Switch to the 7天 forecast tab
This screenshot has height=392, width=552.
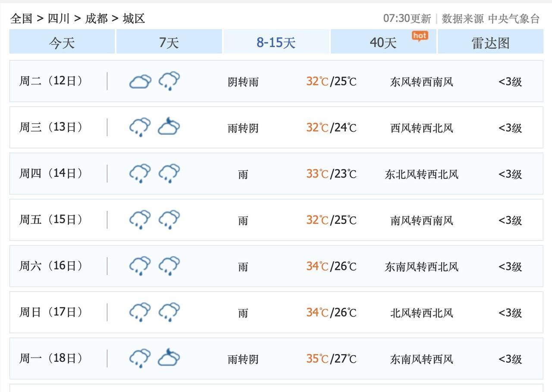(x=169, y=42)
